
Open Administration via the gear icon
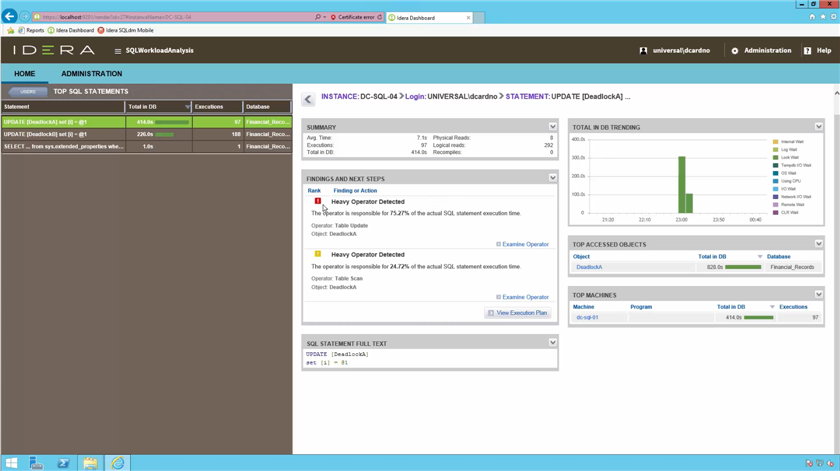(x=734, y=50)
